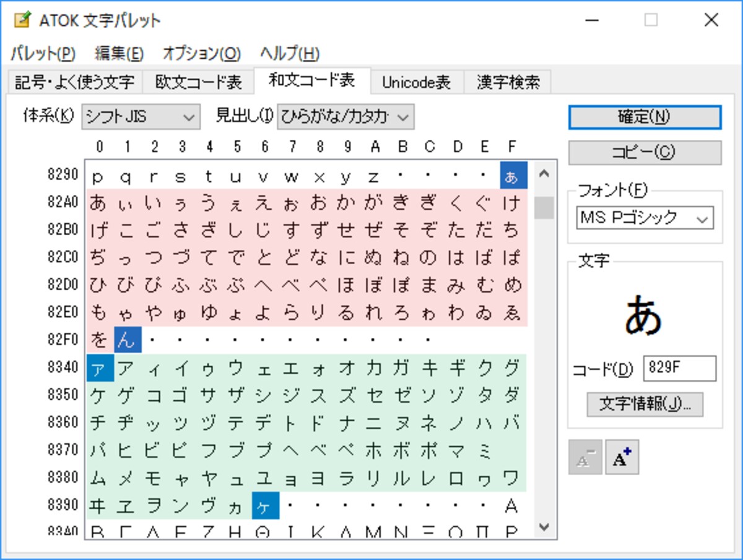Select katakana ナ in the grid
This screenshot has width=743, height=560.
tap(347, 423)
